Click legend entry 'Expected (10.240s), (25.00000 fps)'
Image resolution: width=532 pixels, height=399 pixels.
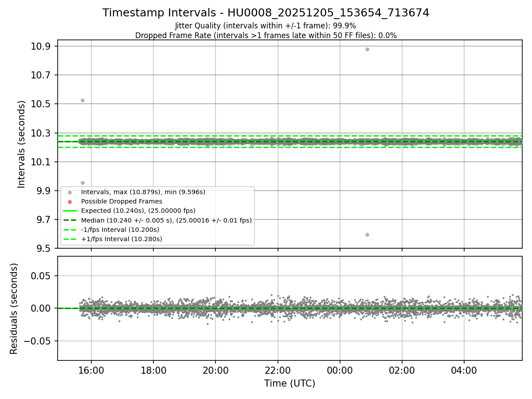(x=138, y=211)
